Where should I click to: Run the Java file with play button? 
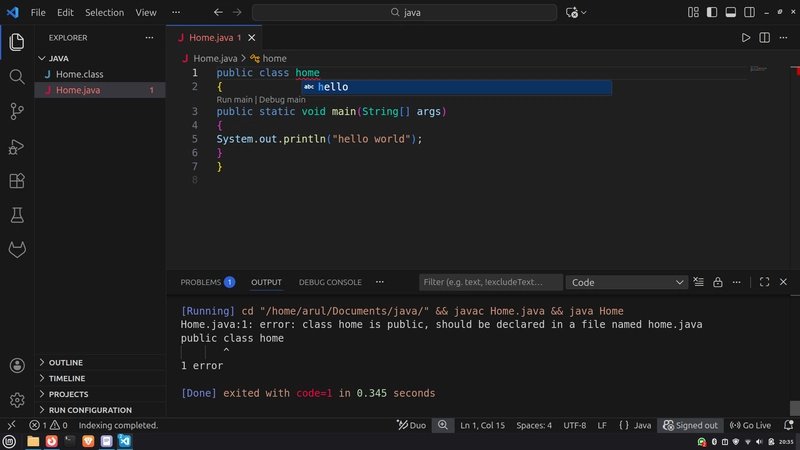click(x=745, y=38)
